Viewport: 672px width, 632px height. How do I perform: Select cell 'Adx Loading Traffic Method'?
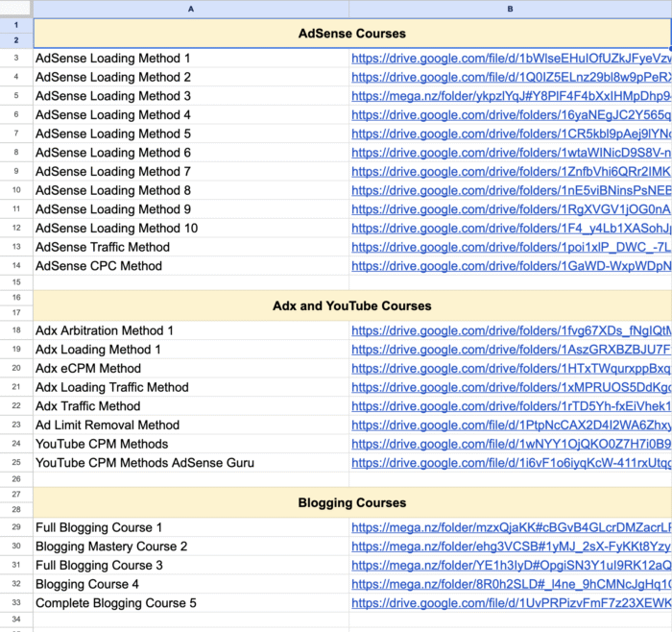191,387
